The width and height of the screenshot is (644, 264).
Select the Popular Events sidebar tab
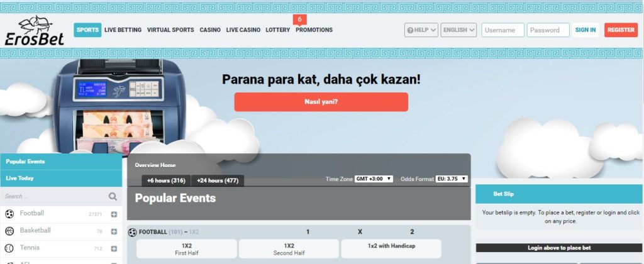click(61, 162)
